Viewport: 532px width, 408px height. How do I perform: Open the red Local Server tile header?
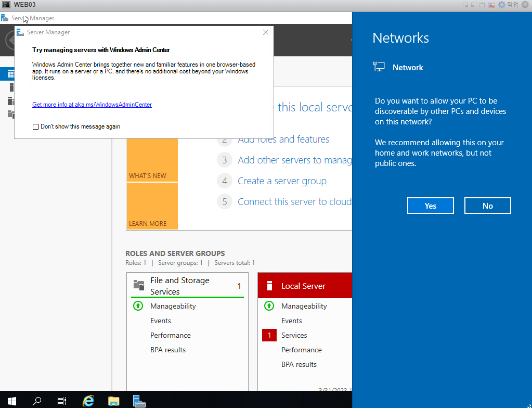[x=305, y=286]
